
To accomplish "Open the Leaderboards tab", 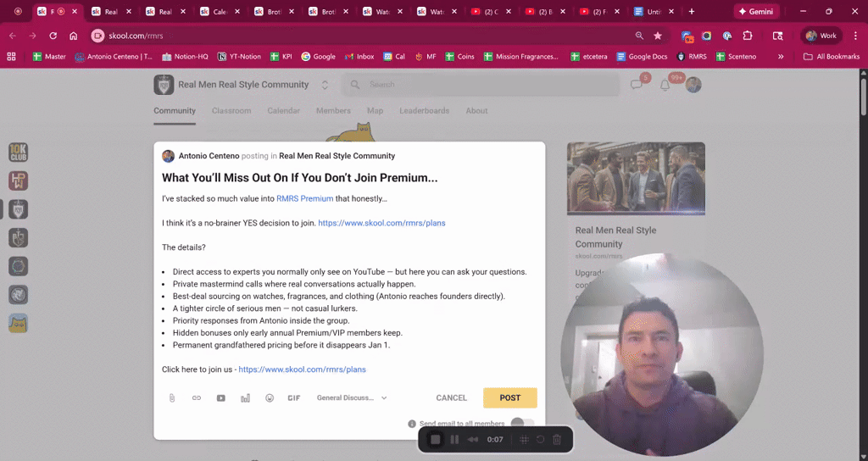I will click(425, 111).
